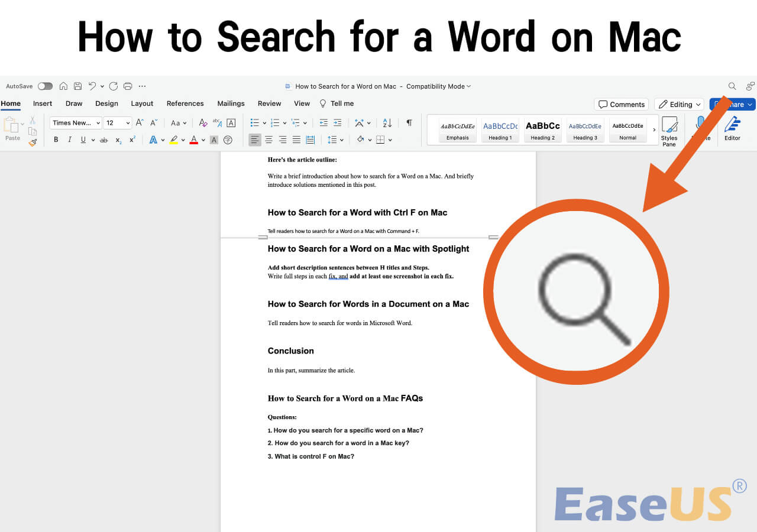
Task: Sort the selected text
Action: [x=387, y=123]
